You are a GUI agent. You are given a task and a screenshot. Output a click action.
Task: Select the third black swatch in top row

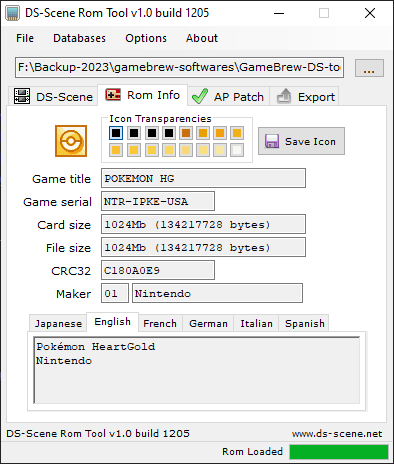(152, 133)
